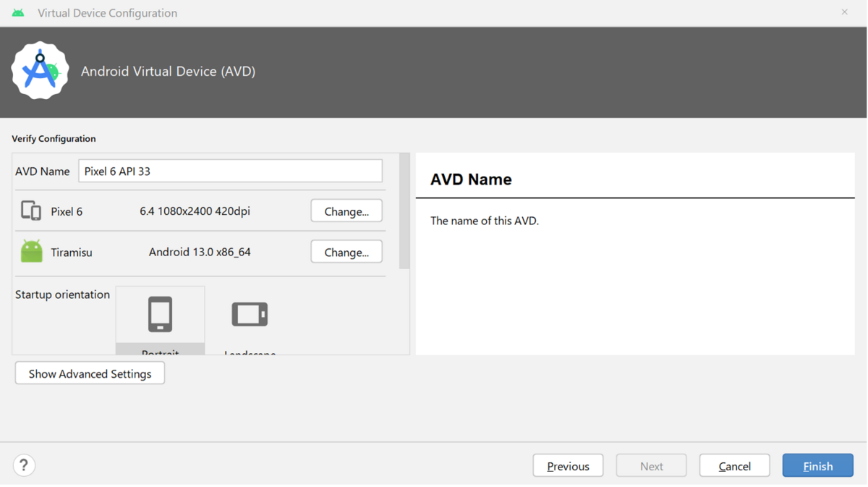
Task: Finish creating the AVD
Action: pyautogui.click(x=817, y=466)
